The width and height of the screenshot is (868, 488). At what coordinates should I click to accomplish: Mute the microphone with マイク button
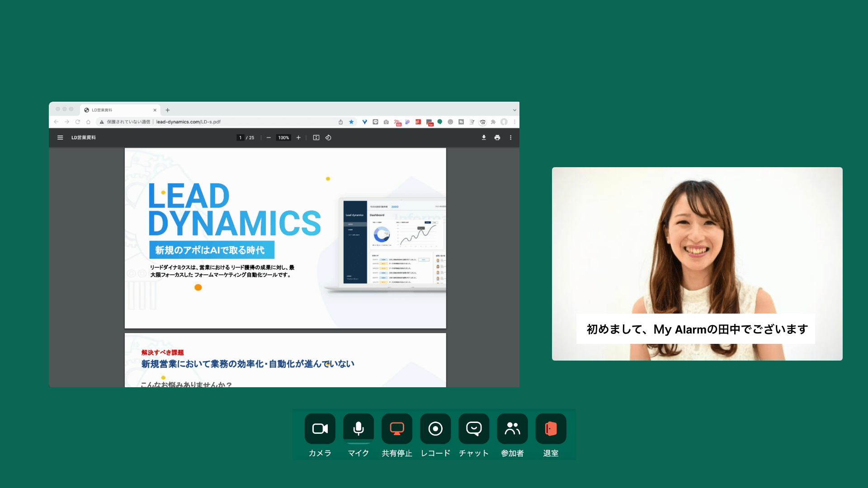tap(358, 428)
